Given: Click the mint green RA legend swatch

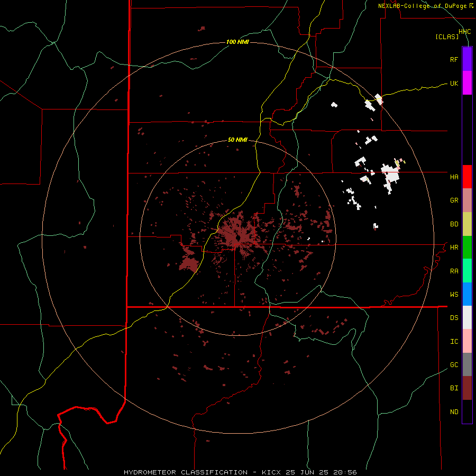Looking at the screenshot, I should coord(467,271).
